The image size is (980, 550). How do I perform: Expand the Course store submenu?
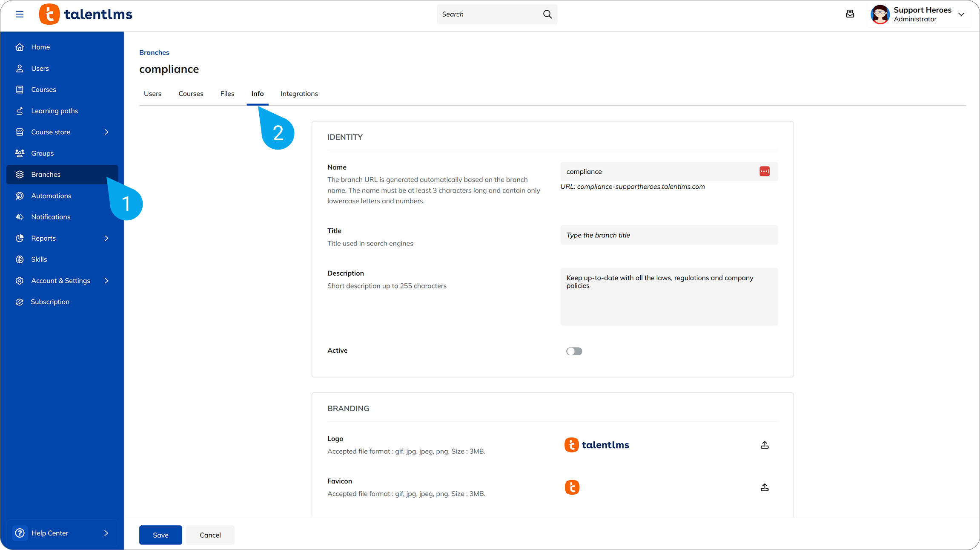point(106,132)
